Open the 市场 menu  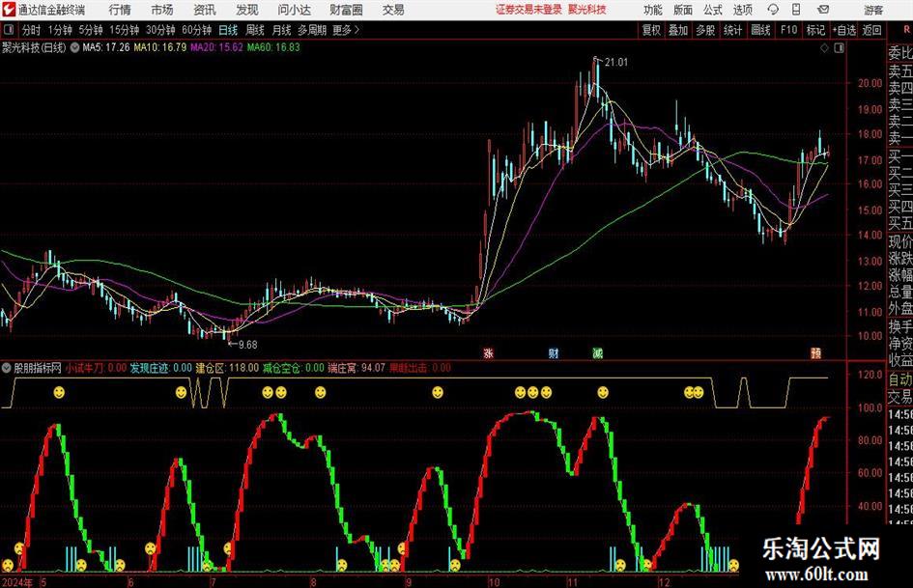pyautogui.click(x=162, y=10)
